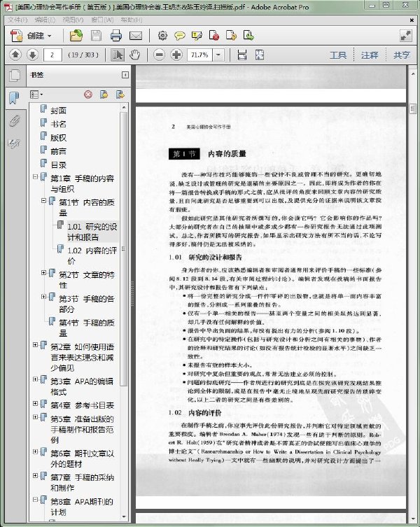Open the 编辑 menu
This screenshot has height=527, width=420.
click(x=45, y=20)
